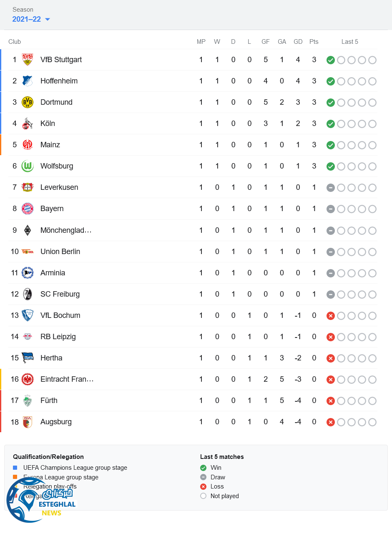The image size is (392, 534).
Task: Click the Eintracht Frankfurt eagle crest
Action: (x=28, y=379)
